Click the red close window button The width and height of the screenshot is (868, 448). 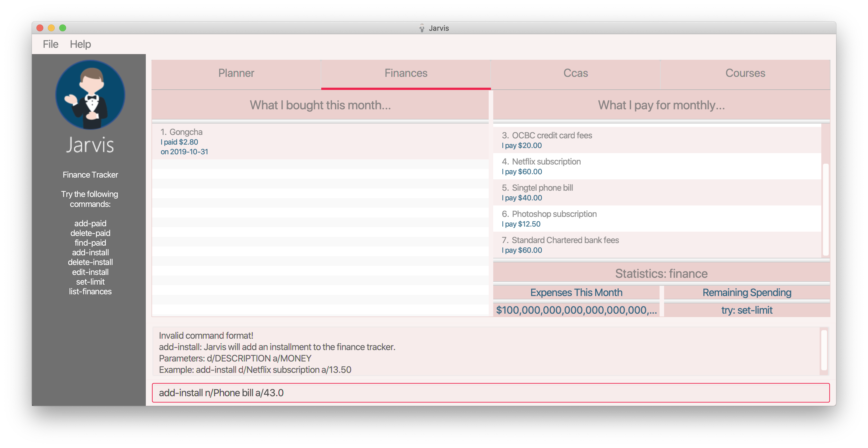[x=40, y=28]
